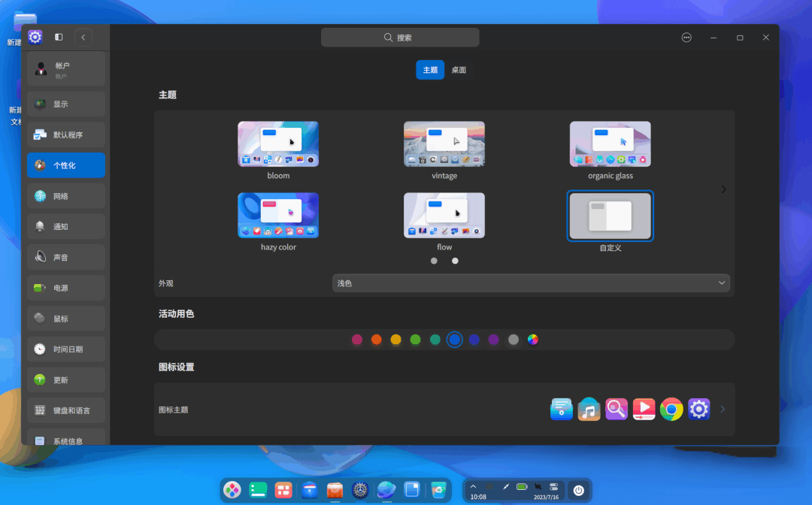Open the three-dot options menu

click(686, 38)
